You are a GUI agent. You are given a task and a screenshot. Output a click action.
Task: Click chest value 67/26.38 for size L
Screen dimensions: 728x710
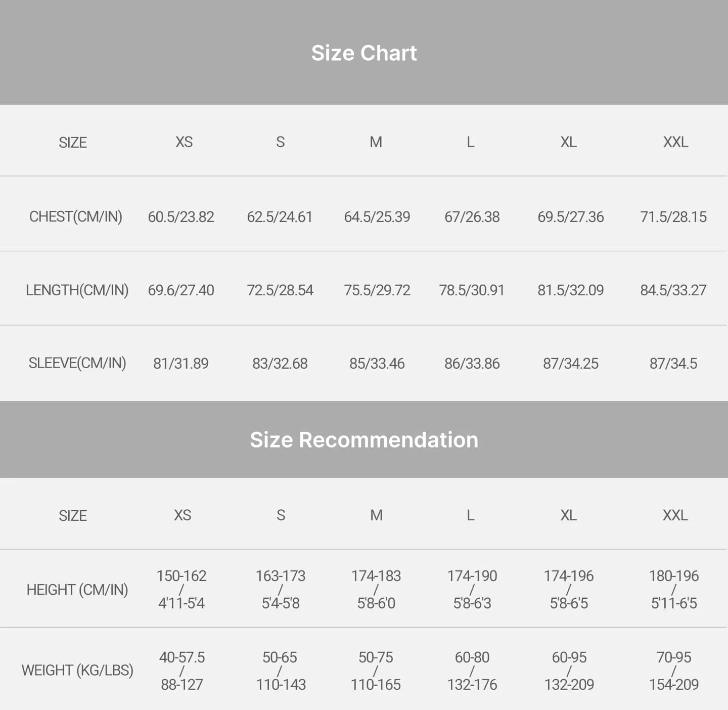tap(472, 217)
